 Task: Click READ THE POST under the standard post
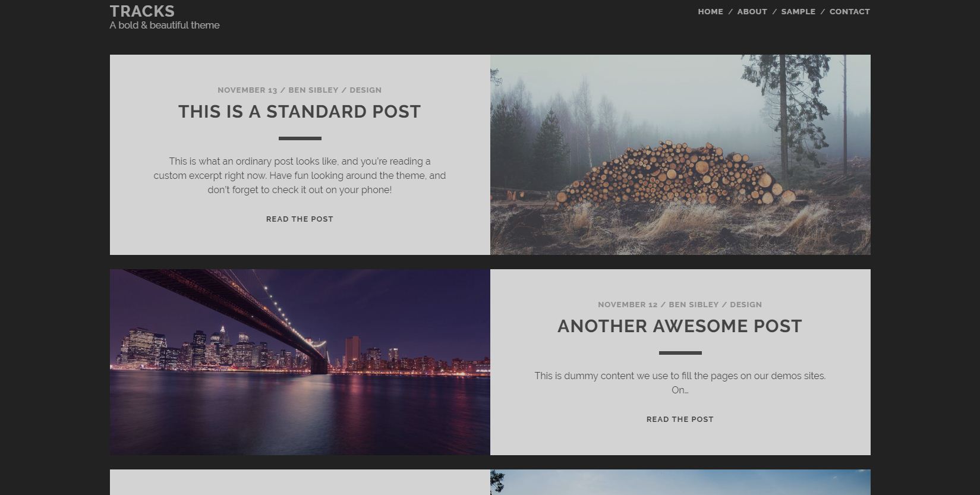pyautogui.click(x=300, y=219)
